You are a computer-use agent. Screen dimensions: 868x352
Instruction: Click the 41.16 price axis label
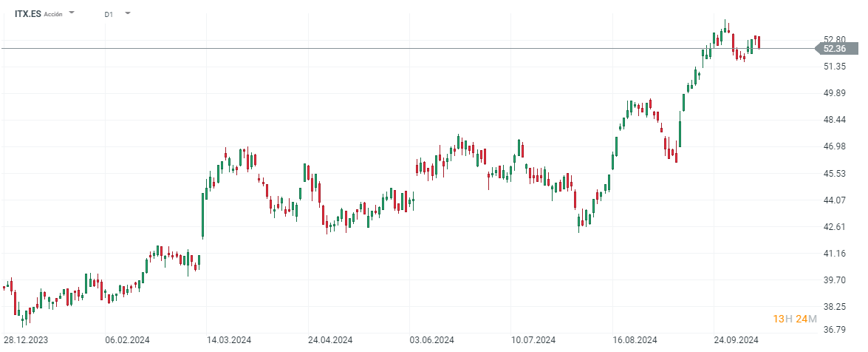point(835,254)
